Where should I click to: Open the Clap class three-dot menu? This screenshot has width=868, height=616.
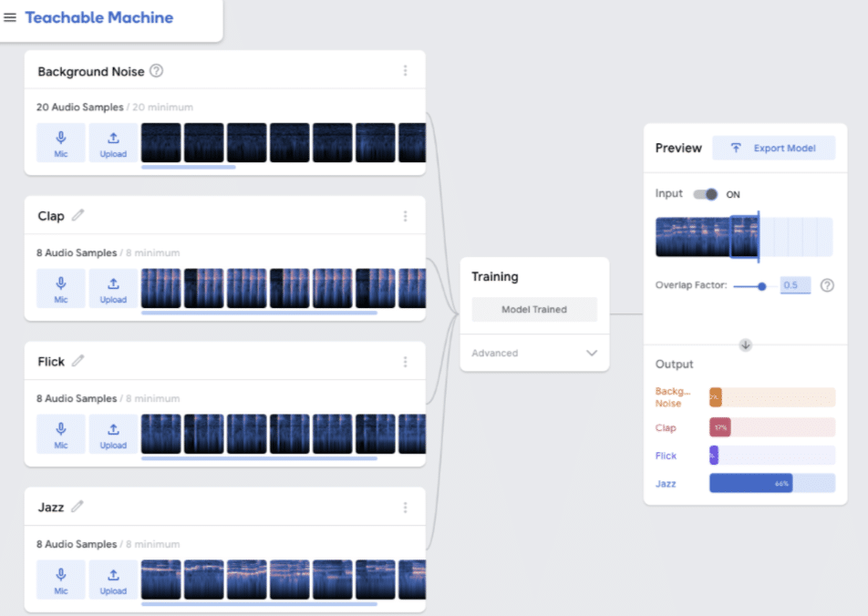[405, 216]
